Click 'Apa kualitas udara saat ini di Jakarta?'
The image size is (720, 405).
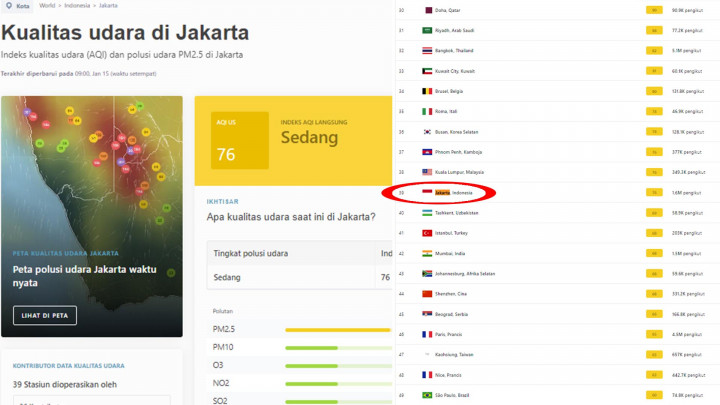(291, 217)
